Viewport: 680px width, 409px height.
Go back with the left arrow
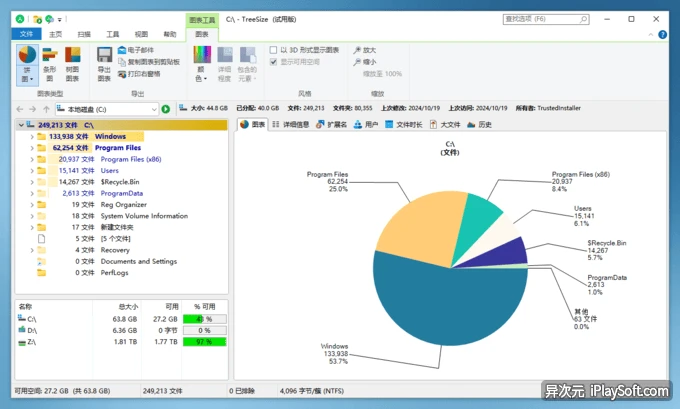click(x=20, y=109)
